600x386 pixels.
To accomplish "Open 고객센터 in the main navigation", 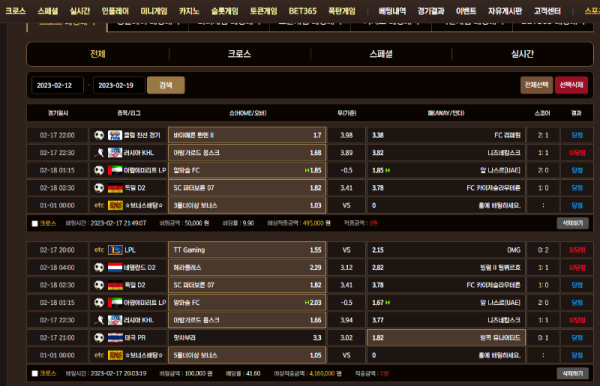I will click(547, 11).
